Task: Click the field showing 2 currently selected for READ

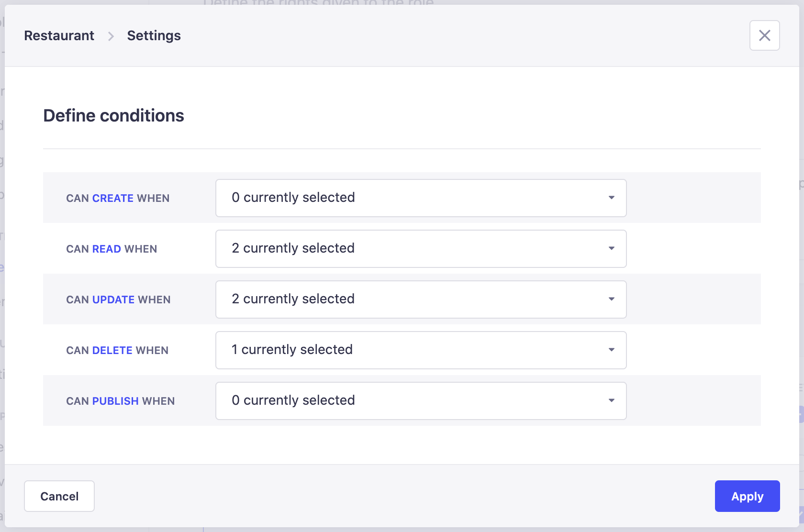Action: [421, 248]
